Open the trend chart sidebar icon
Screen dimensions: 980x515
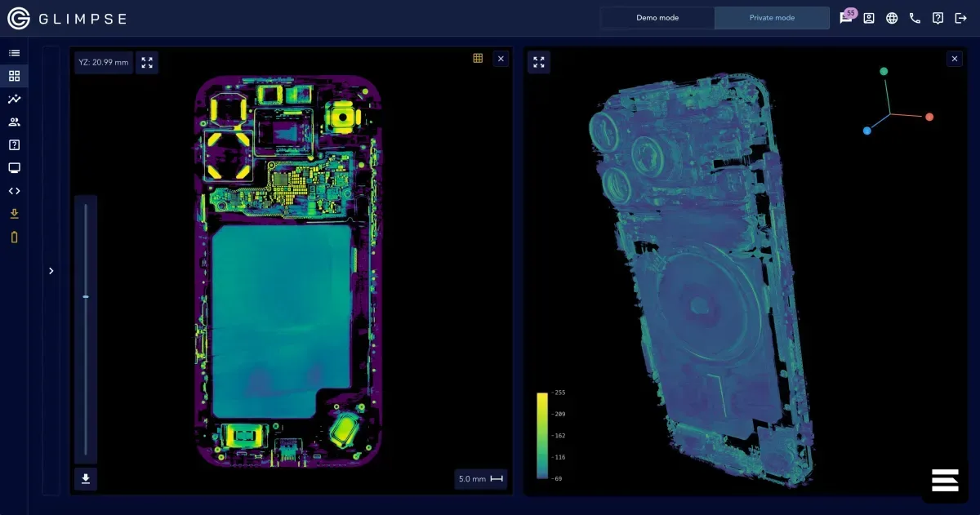[x=14, y=99]
